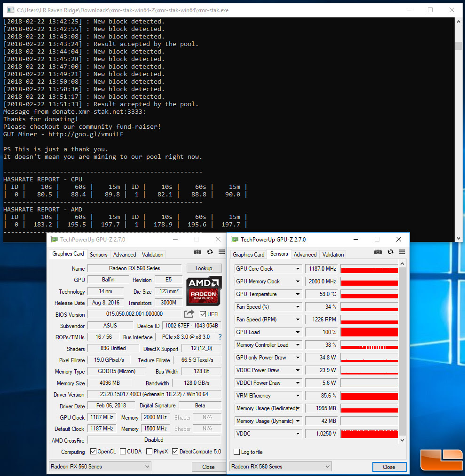Click the Driver Version value field
This screenshot has width=465, height=476.
(154, 394)
